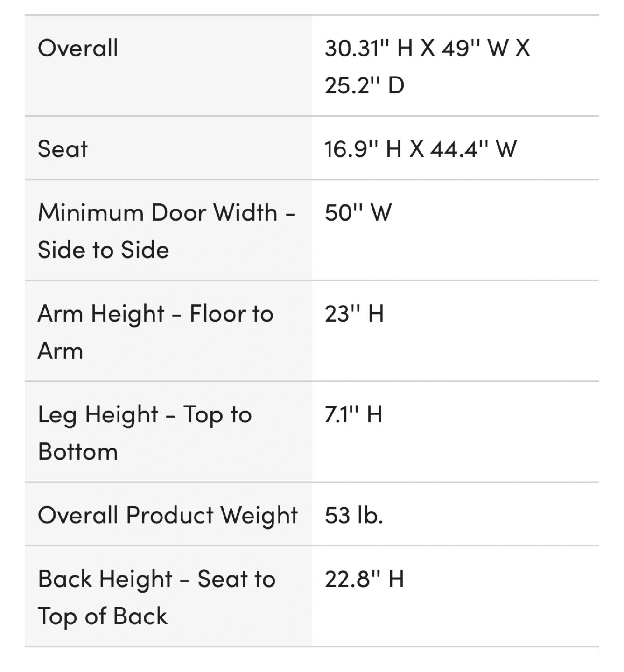
Task: Select the 53 lb. weight value
Action: coord(354,516)
